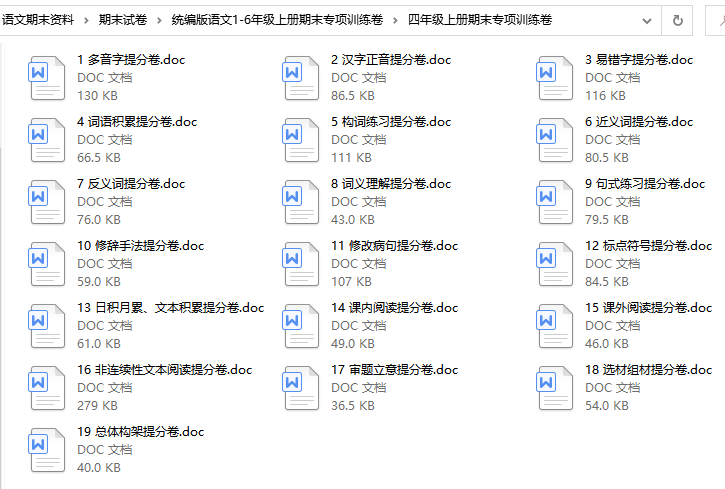
Task: Select the icon of 19 总体构架提分卷.doc
Action: pos(47,449)
